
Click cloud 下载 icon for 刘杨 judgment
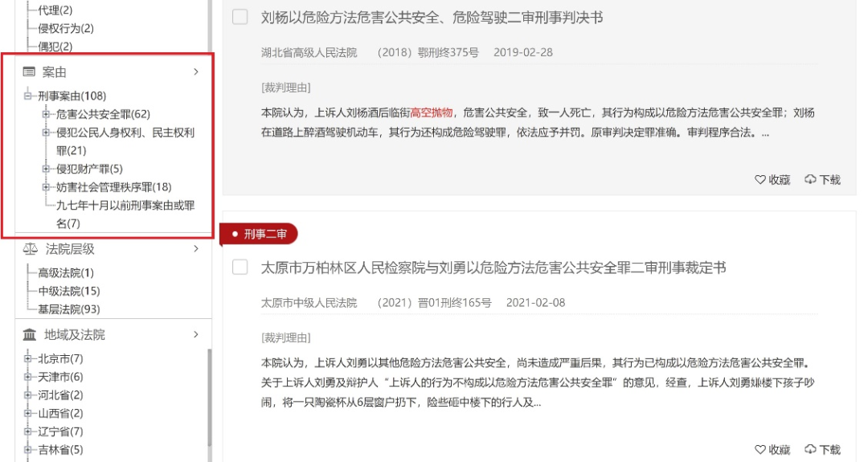pyautogui.click(x=810, y=179)
